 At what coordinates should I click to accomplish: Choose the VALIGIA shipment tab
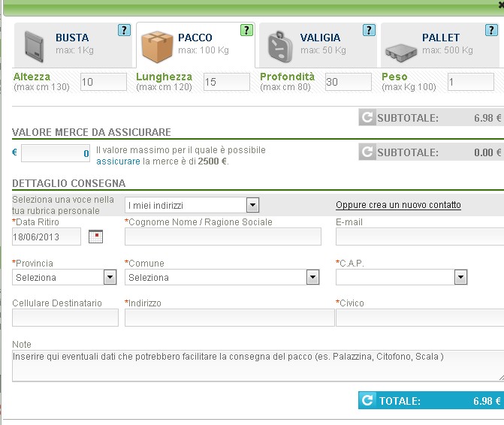(x=318, y=45)
